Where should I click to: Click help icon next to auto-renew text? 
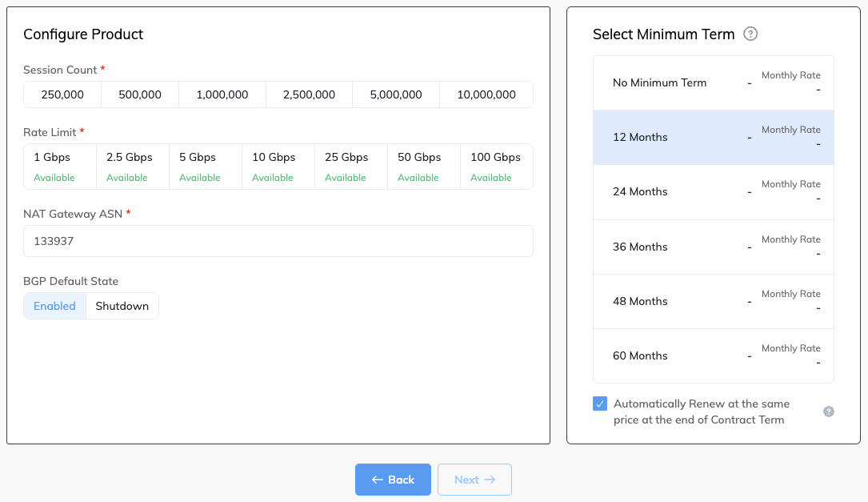(829, 412)
